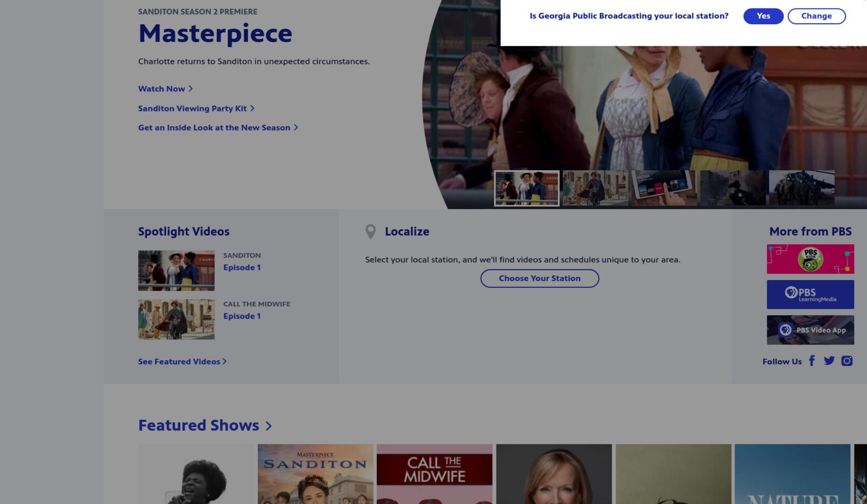This screenshot has width=867, height=504.
Task: Open PBS Instagram page icon
Action: pyautogui.click(x=847, y=361)
